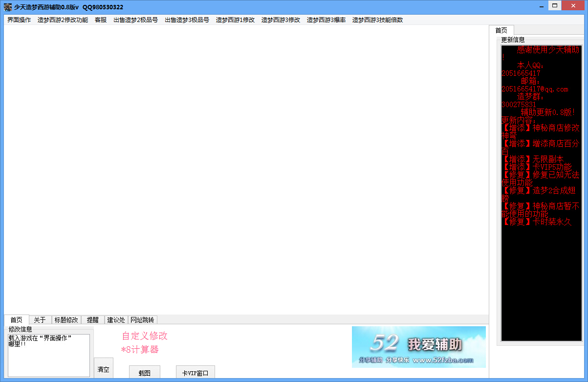Open the 造梦西游2修改功能 menu
The height and width of the screenshot is (382, 588).
pos(63,20)
